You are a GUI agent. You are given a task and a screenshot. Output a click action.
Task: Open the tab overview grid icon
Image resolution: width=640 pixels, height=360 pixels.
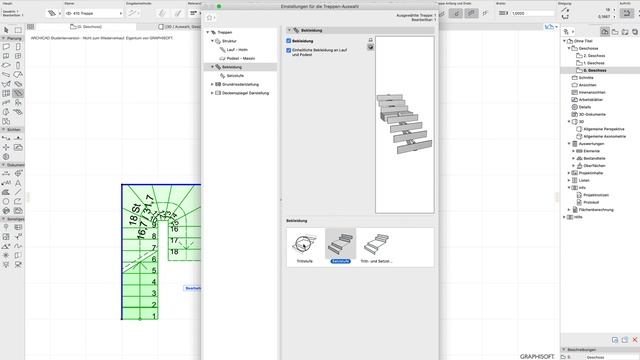click(31, 27)
